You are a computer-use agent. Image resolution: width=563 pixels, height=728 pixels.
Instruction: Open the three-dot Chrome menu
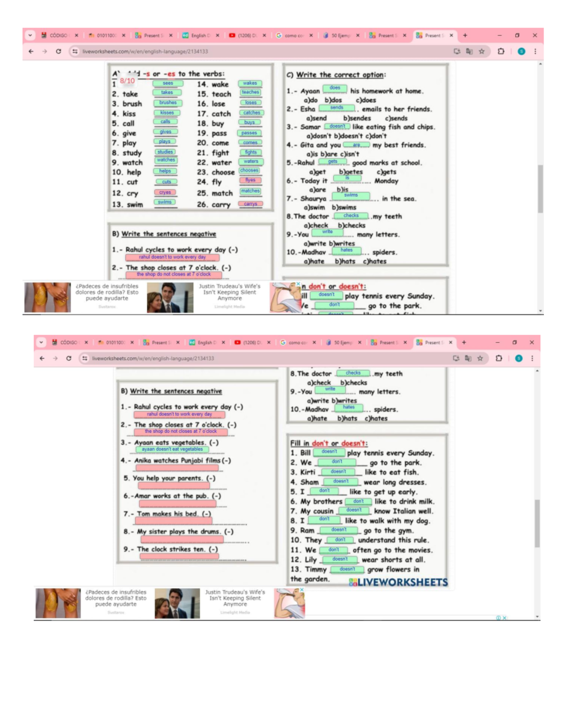click(x=535, y=52)
